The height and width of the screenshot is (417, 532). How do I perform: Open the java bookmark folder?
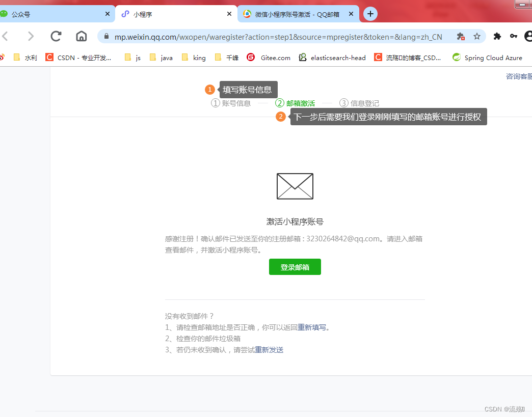[x=161, y=58]
